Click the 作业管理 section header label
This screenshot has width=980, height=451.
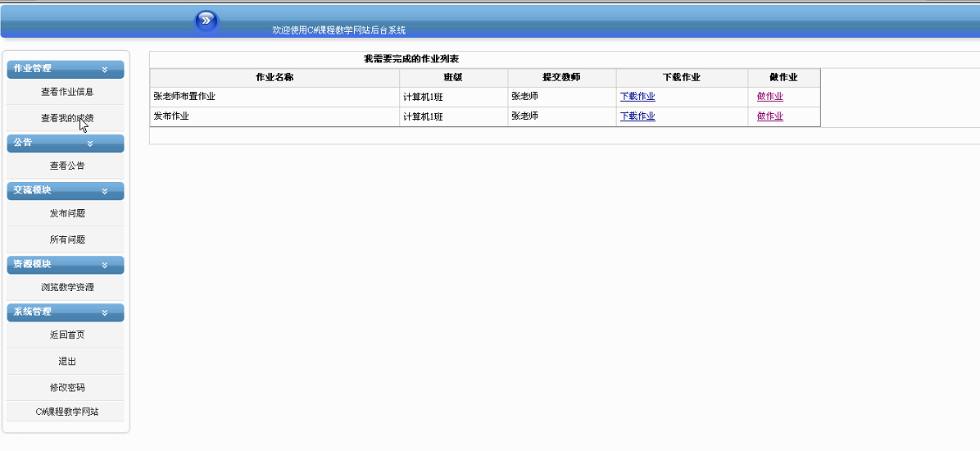[x=33, y=69]
